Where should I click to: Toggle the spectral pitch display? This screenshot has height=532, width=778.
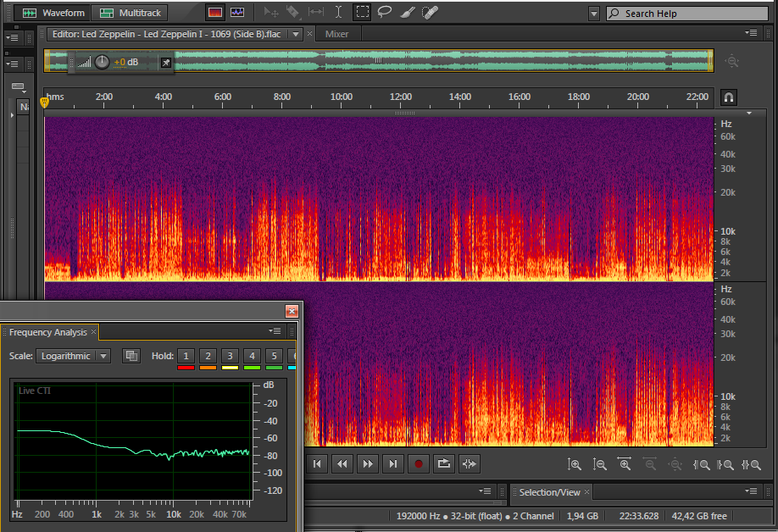[237, 13]
